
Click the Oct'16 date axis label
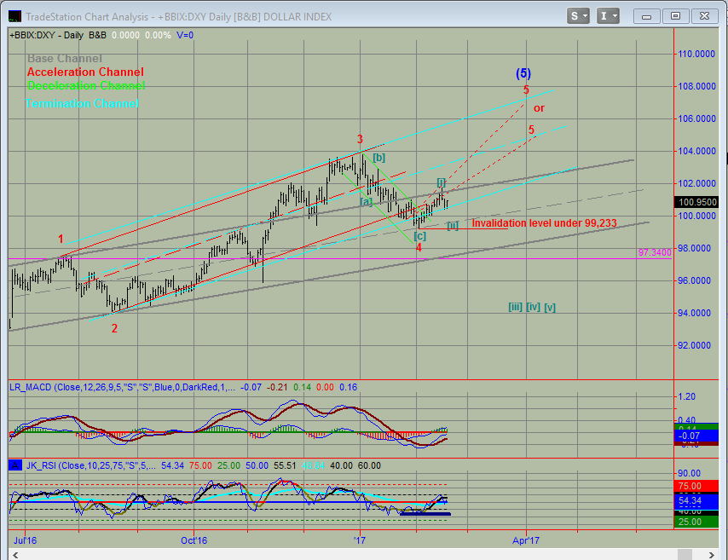(x=194, y=540)
